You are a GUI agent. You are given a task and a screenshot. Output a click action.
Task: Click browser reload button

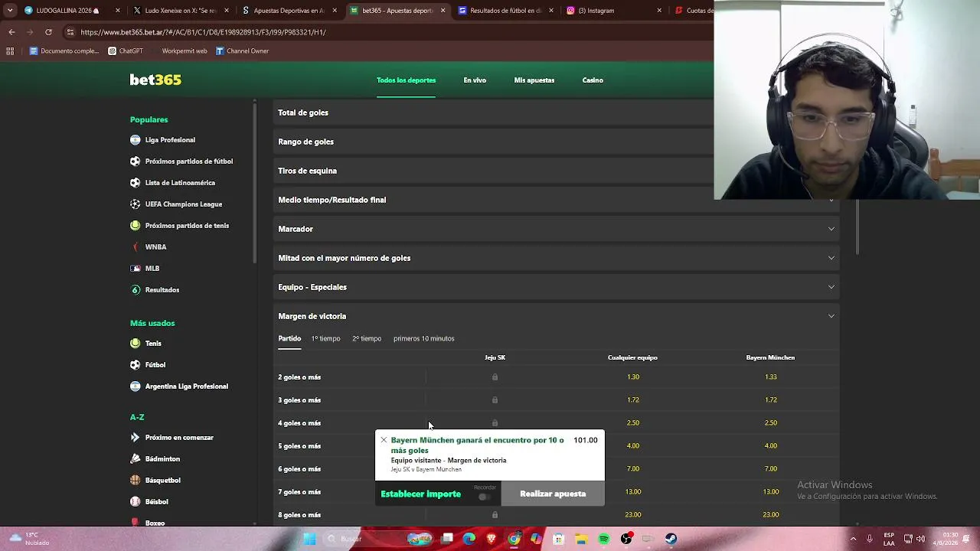pos(48,32)
